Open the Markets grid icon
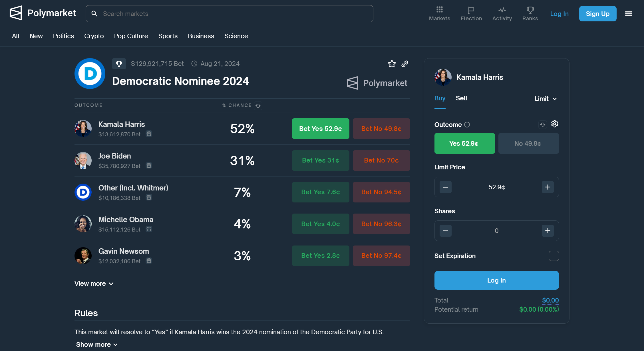 (x=439, y=10)
